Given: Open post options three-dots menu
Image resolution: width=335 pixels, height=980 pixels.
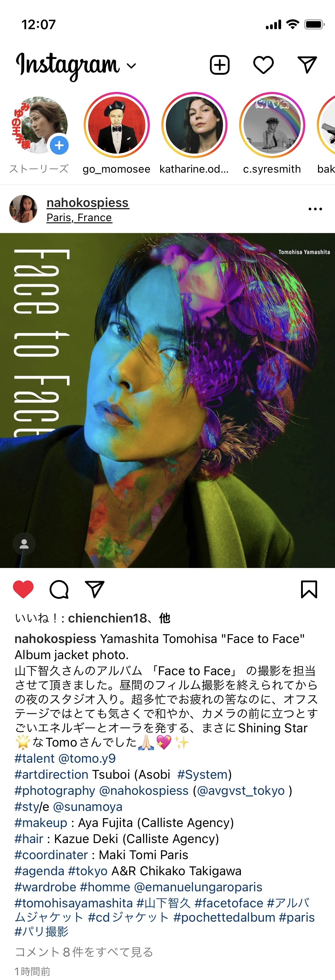Looking at the screenshot, I should coord(315,209).
